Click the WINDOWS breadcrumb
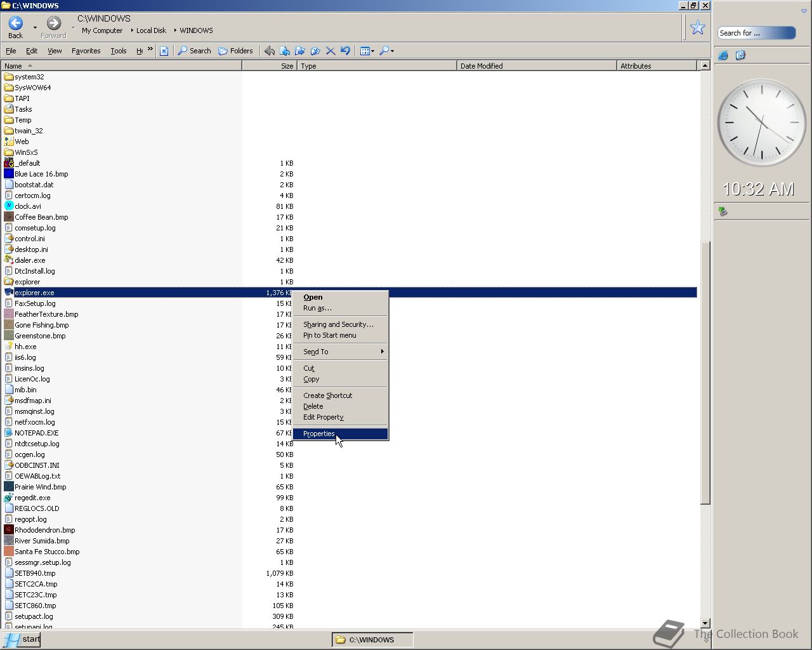The width and height of the screenshot is (812, 650). point(196,30)
